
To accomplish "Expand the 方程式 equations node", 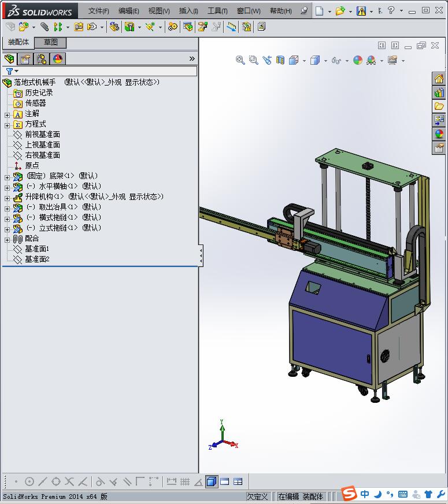I will [7, 125].
